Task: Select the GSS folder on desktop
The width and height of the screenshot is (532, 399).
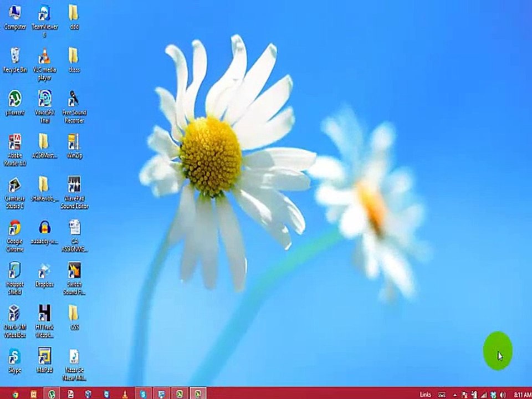Action: click(x=74, y=318)
